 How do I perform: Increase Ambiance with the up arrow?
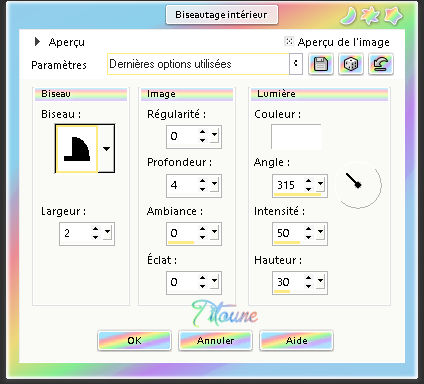click(202, 229)
